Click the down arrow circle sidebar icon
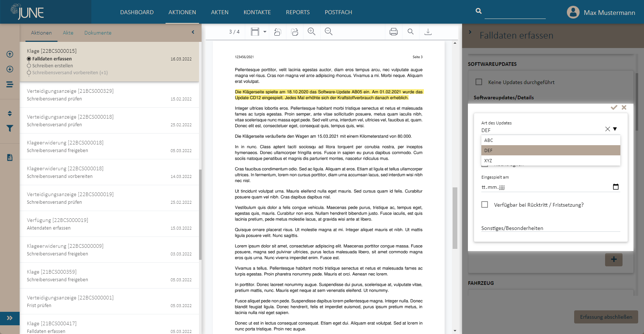 pos(10,69)
